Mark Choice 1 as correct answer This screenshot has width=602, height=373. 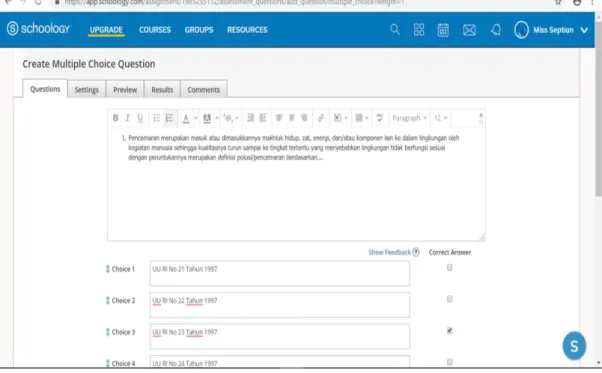point(450,267)
